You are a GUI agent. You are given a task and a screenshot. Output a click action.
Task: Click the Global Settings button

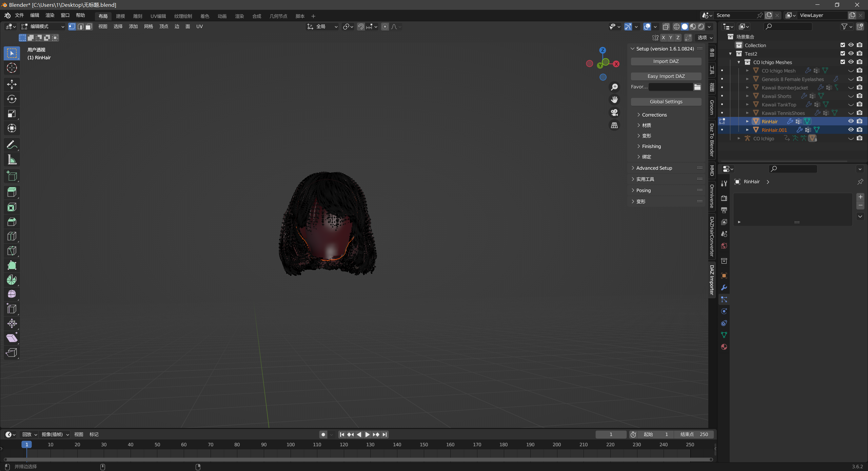point(666,102)
